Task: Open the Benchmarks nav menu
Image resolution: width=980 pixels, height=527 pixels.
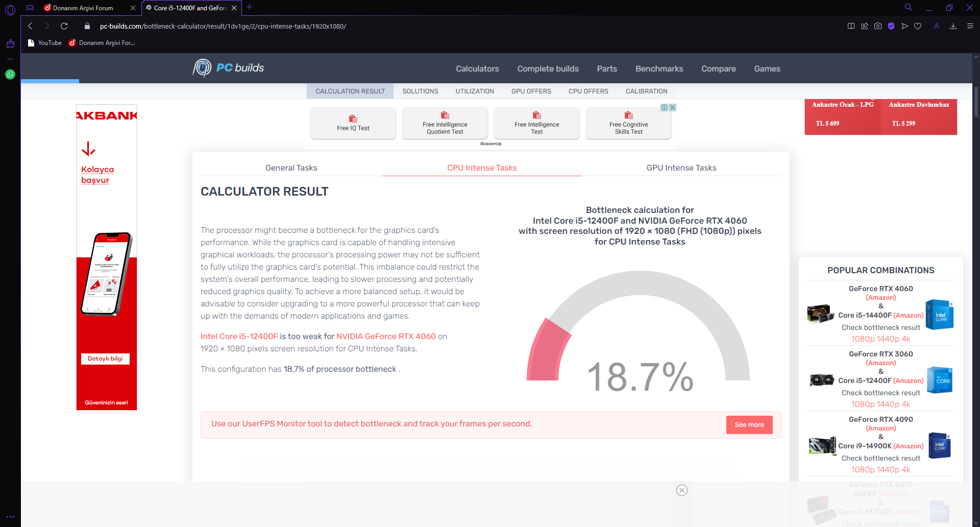Action: coord(659,68)
